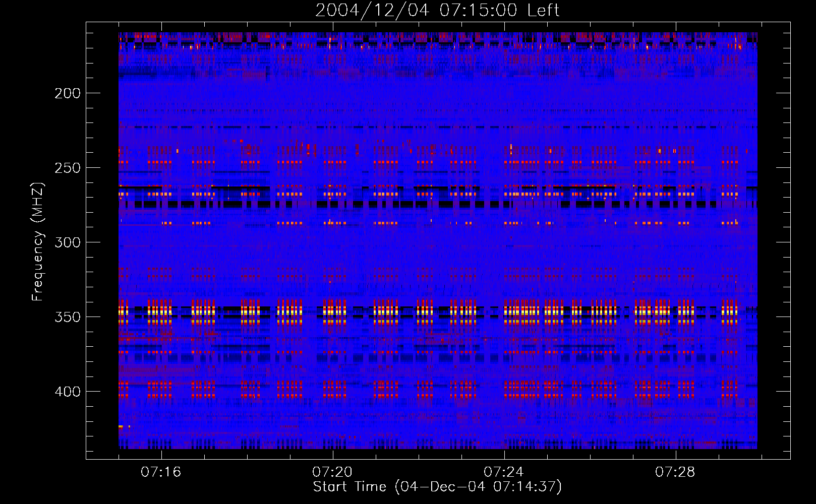Select the 350 frequency tick label

pyautogui.click(x=68, y=317)
